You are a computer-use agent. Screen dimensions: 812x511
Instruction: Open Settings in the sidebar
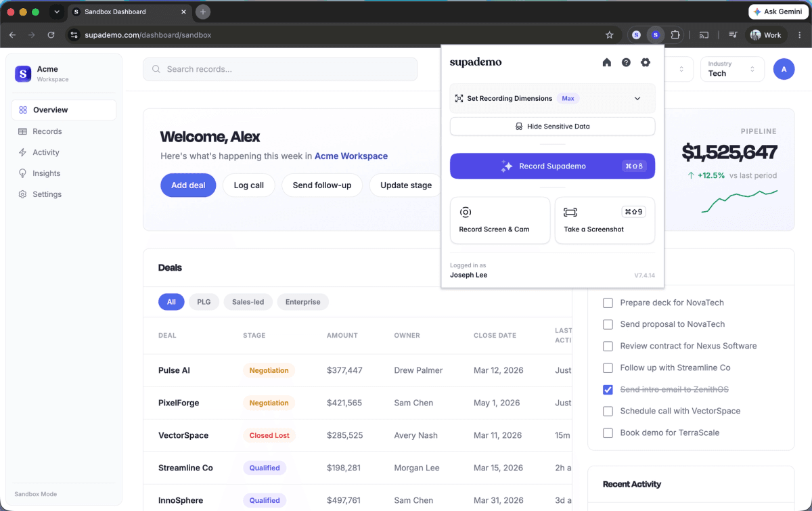point(64,194)
